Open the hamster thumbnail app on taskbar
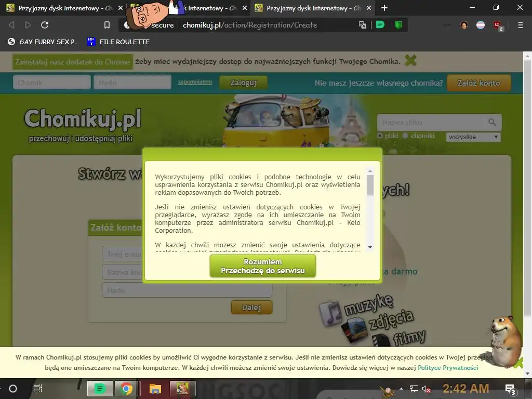Viewport: 532px width, 399px height. [182, 389]
